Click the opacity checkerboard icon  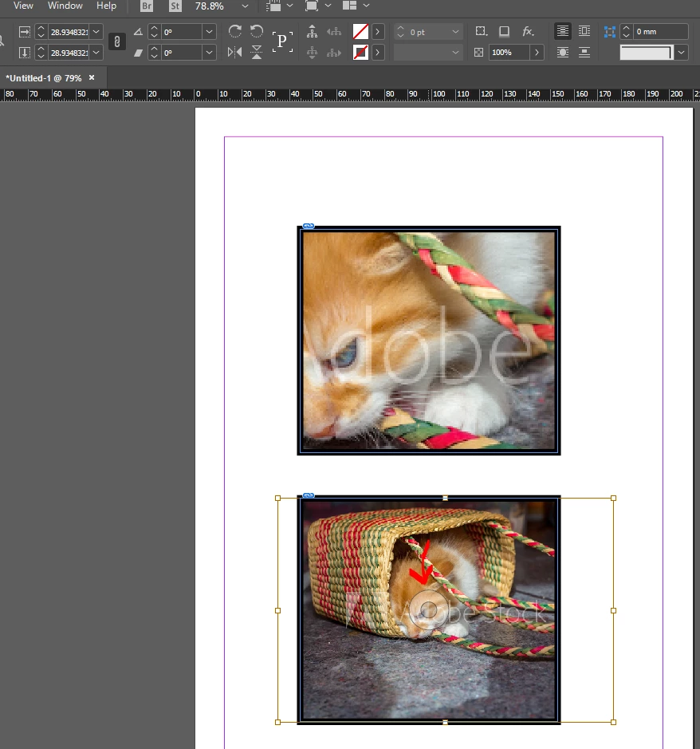tap(478, 52)
